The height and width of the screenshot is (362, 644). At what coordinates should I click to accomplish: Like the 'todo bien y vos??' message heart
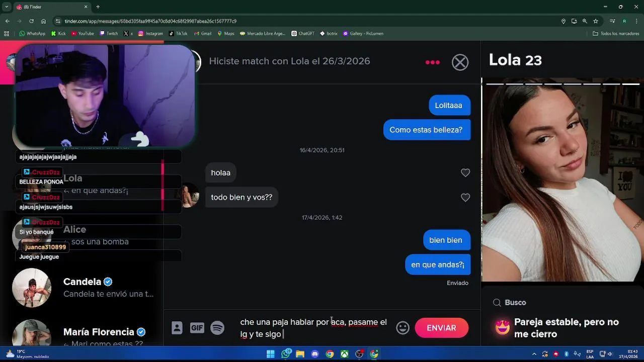click(465, 198)
